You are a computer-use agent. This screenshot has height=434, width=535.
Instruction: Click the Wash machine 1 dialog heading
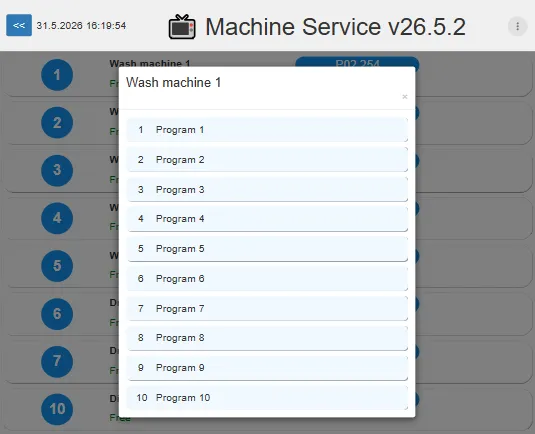click(x=173, y=83)
